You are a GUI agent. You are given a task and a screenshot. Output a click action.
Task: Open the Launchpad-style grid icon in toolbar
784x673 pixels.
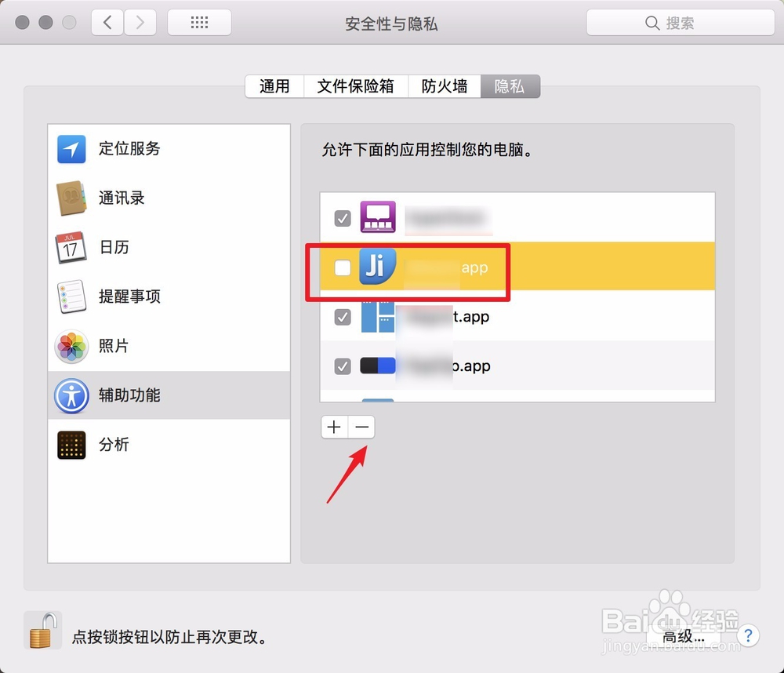coord(199,22)
